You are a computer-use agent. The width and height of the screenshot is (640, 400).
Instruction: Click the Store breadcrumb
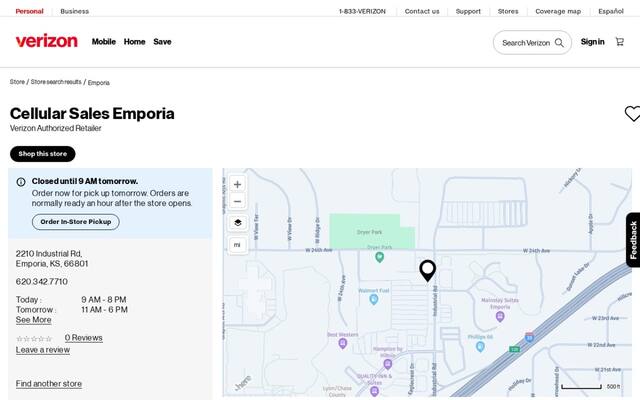click(x=17, y=82)
